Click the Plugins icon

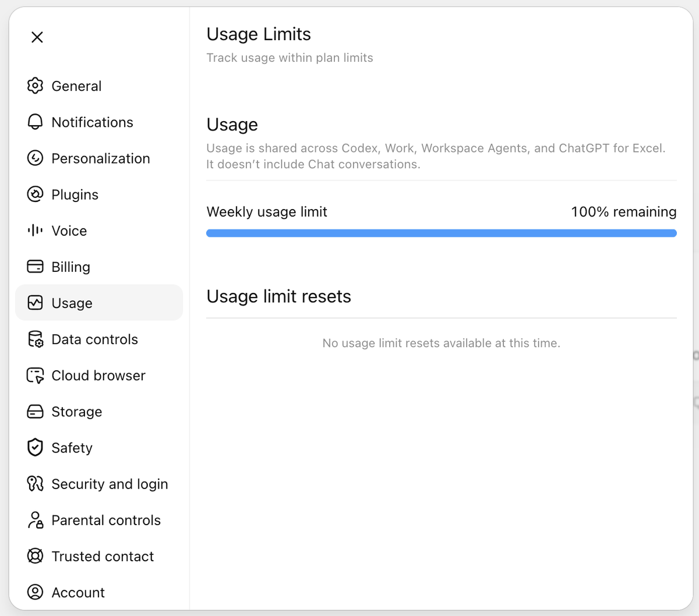[x=35, y=194]
